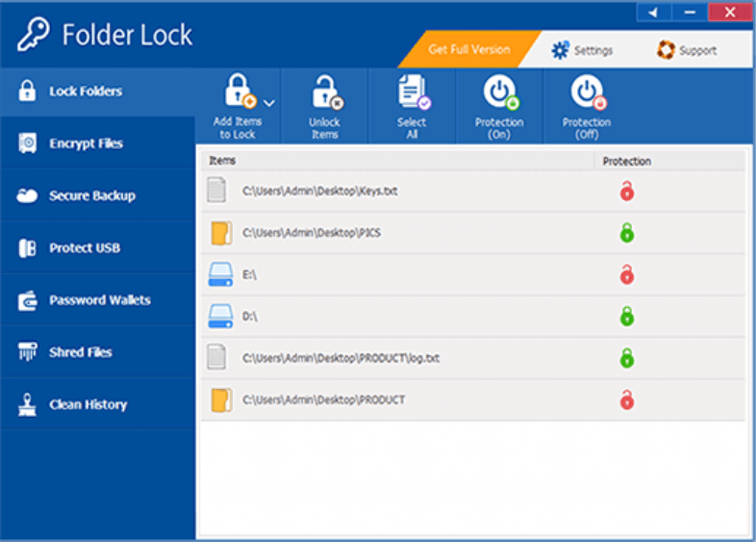Image resolution: width=756 pixels, height=542 pixels.
Task: Toggle the red lock for the E:\ drive
Action: 627,274
